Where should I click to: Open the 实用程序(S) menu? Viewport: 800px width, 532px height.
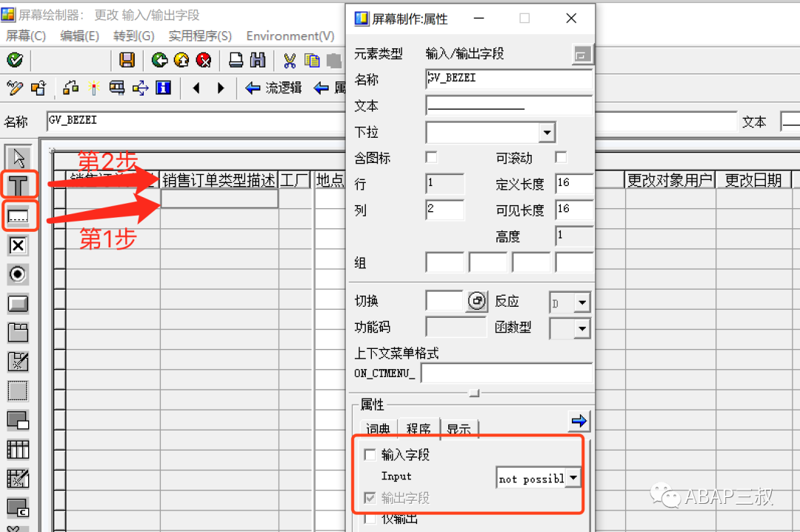click(200, 36)
